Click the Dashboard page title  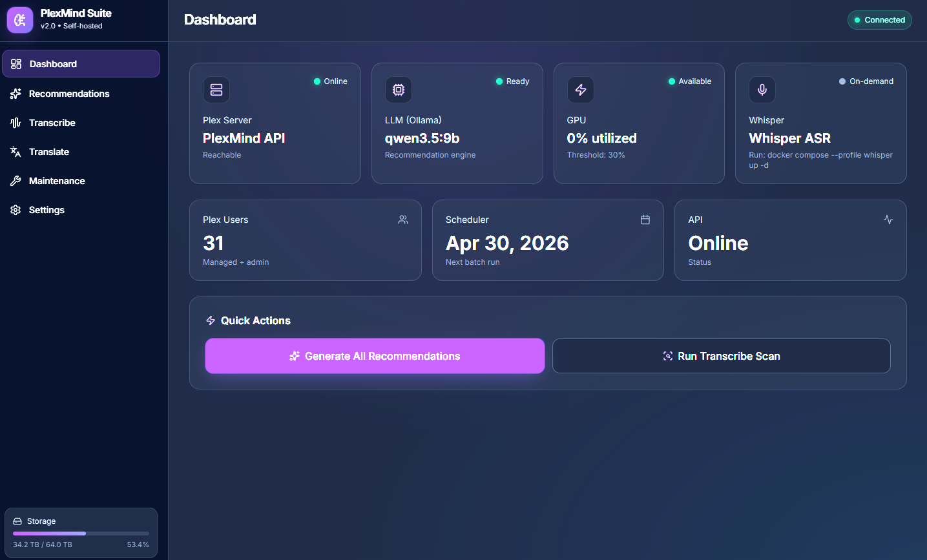220,20
